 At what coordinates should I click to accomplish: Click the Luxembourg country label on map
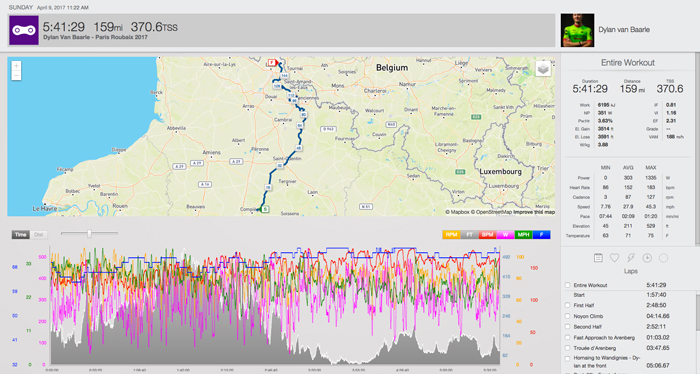[500, 171]
